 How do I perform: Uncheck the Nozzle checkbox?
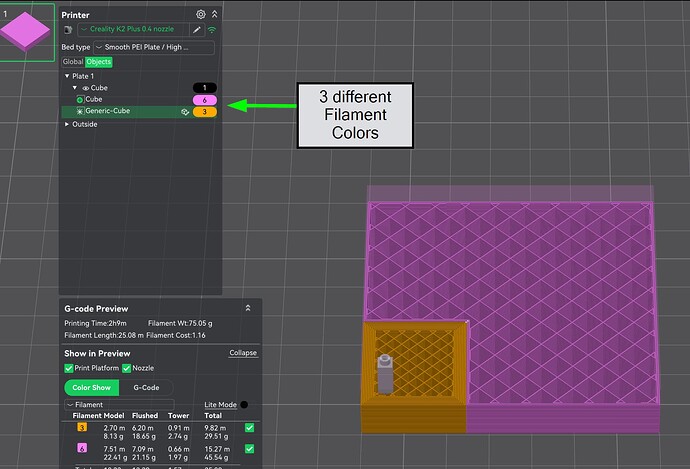[126, 368]
